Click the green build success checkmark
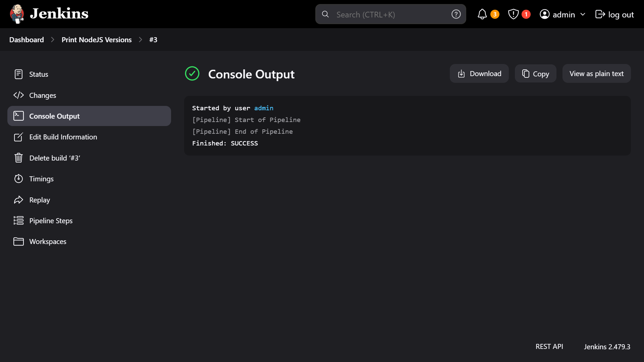The height and width of the screenshot is (362, 644). point(192,74)
